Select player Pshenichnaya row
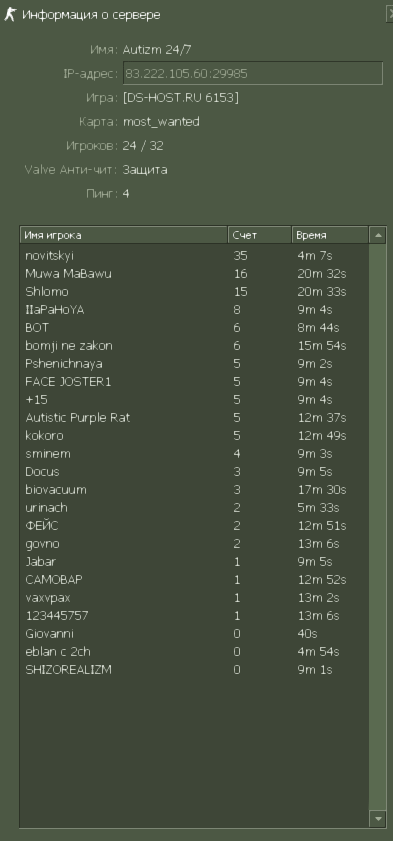 tap(195, 364)
